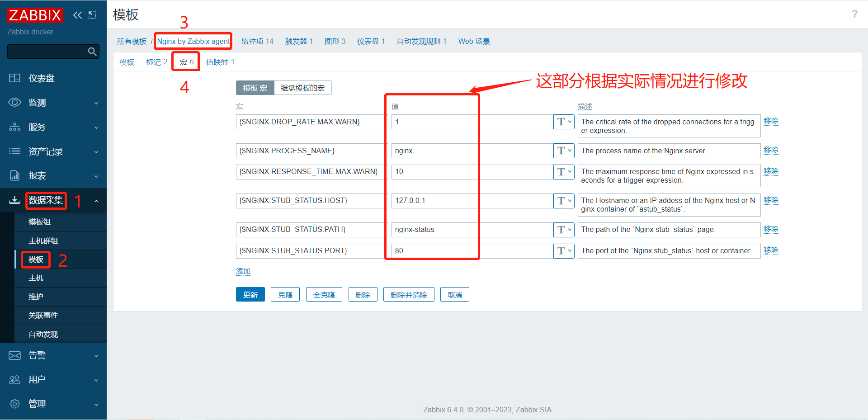Switch to the 宏 6 tab

tap(187, 62)
